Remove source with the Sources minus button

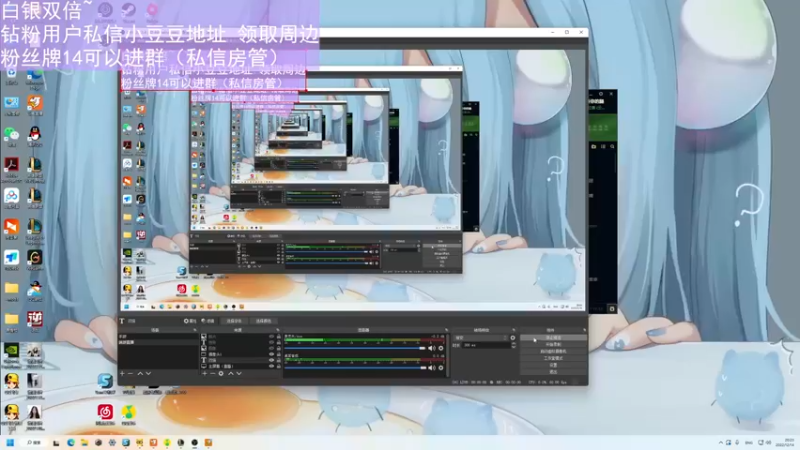click(x=213, y=373)
